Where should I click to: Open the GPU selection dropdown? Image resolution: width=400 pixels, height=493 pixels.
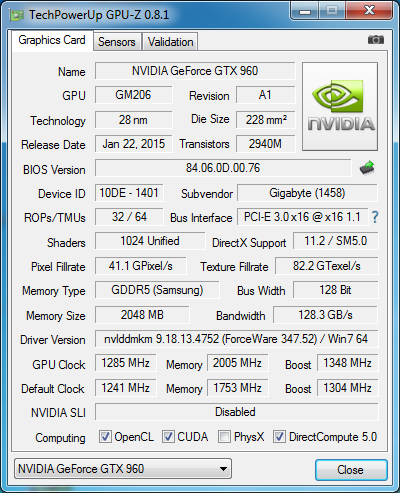pos(123,469)
